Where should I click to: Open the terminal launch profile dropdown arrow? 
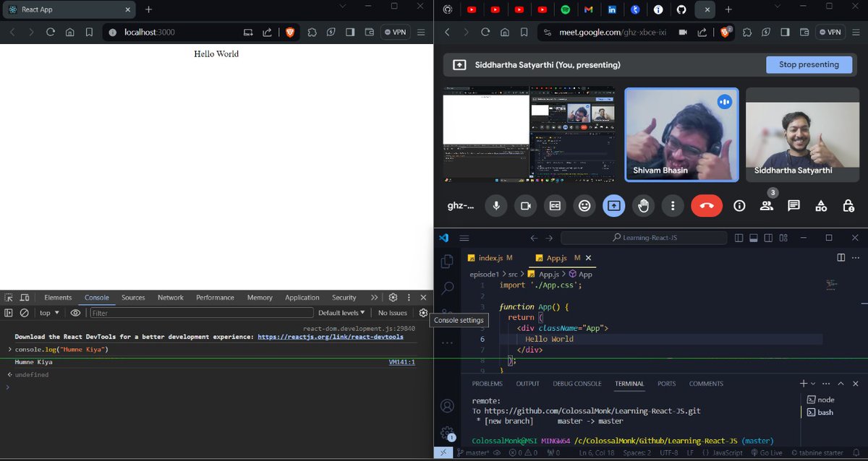813,384
